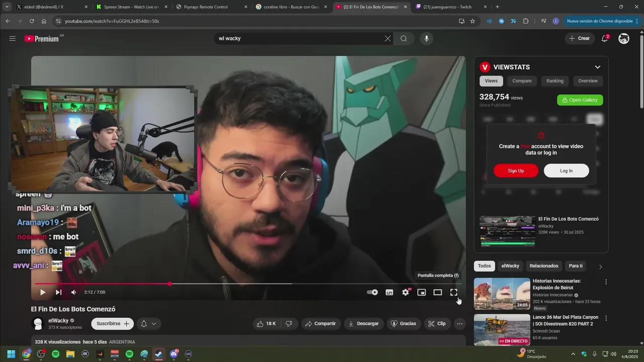644x362 pixels.
Task: Open the elWacky channel name link
Action: [58, 320]
